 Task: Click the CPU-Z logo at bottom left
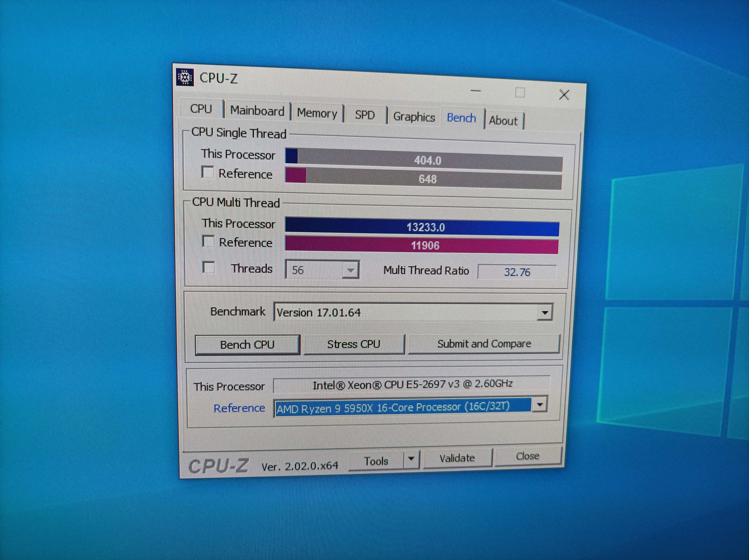click(218, 466)
